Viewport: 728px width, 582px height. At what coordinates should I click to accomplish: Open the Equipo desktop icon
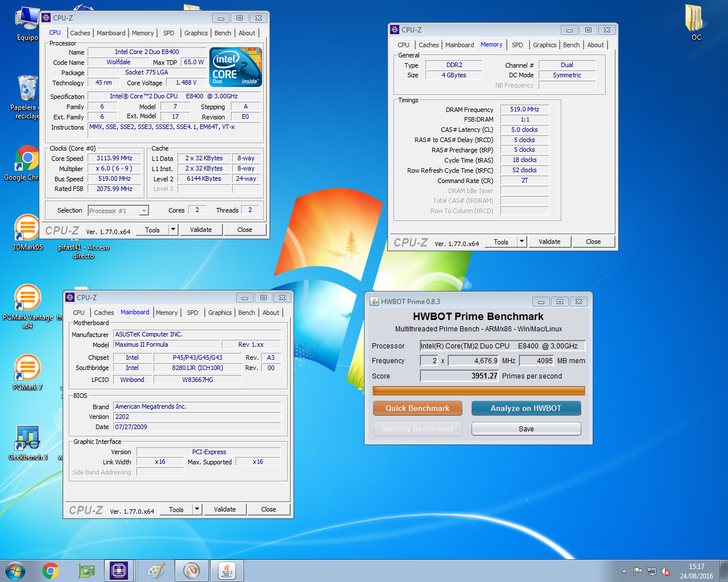[x=27, y=24]
